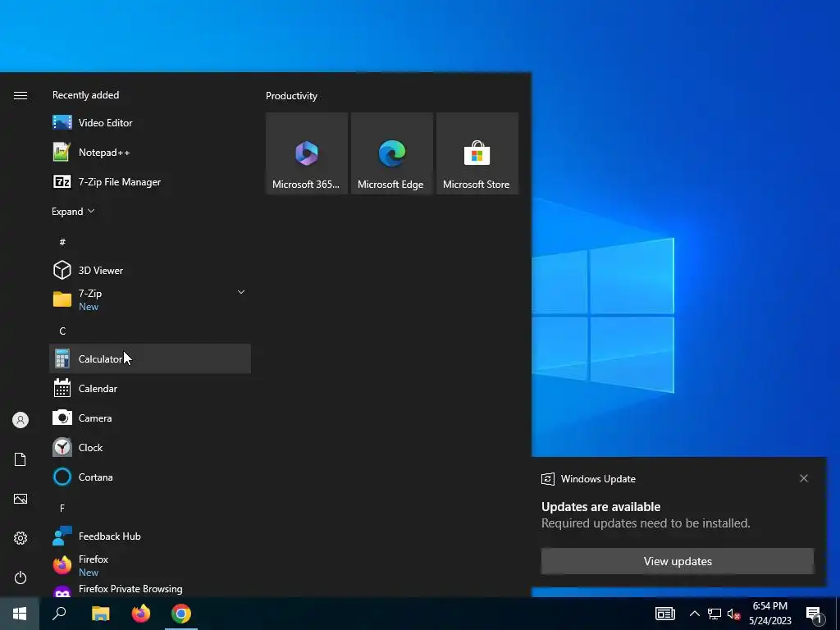Launch Firefox from the taskbar
This screenshot has width=840, height=630.
click(x=141, y=614)
